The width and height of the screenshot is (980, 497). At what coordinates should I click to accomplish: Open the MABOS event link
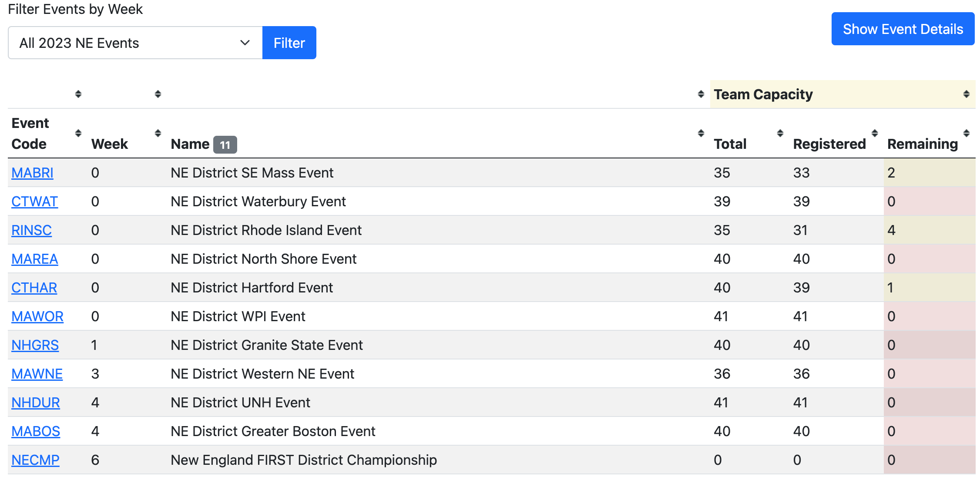[36, 431]
